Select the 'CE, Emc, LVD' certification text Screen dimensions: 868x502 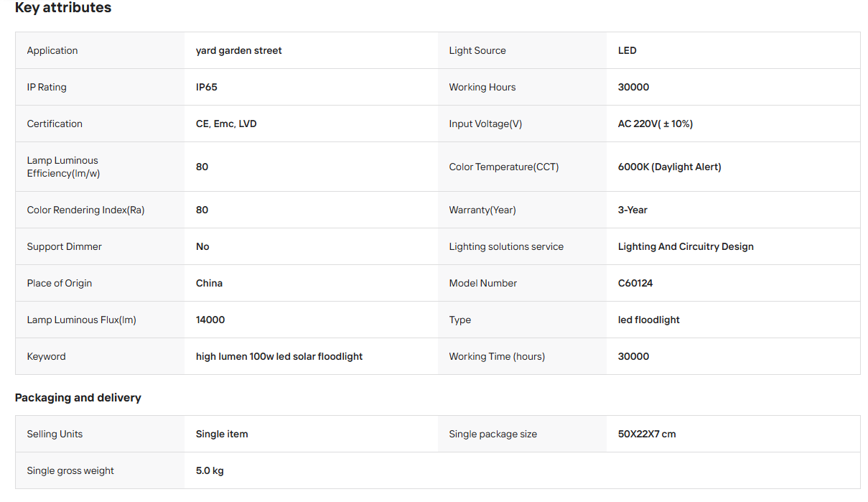coord(226,124)
